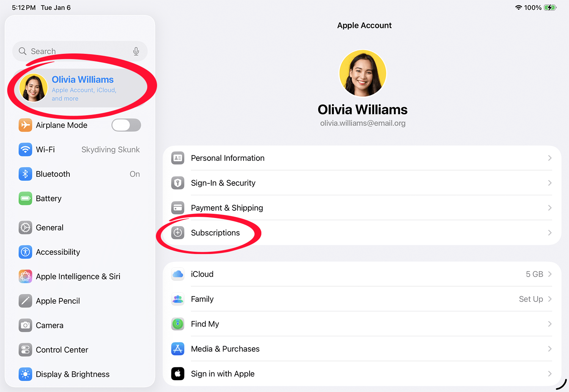Image resolution: width=569 pixels, height=392 pixels.
Task: Open Payment & Shipping via its chevron
Action: (x=550, y=208)
